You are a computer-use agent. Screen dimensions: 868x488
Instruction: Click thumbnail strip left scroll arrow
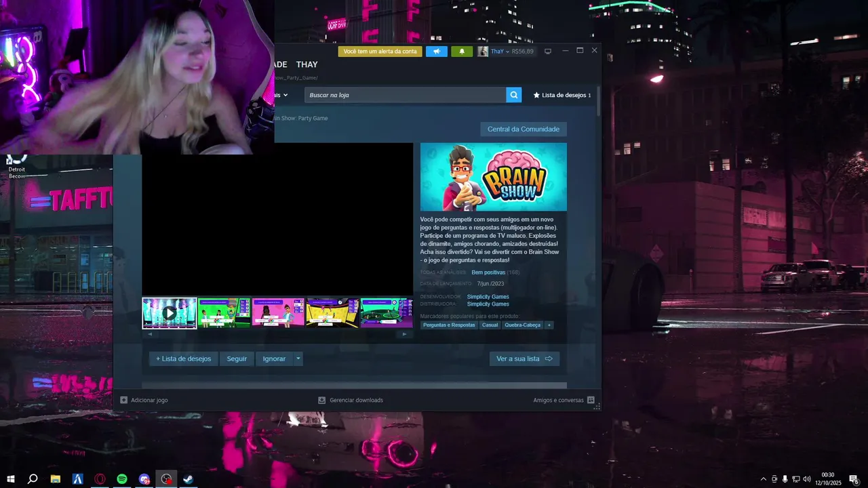150,334
